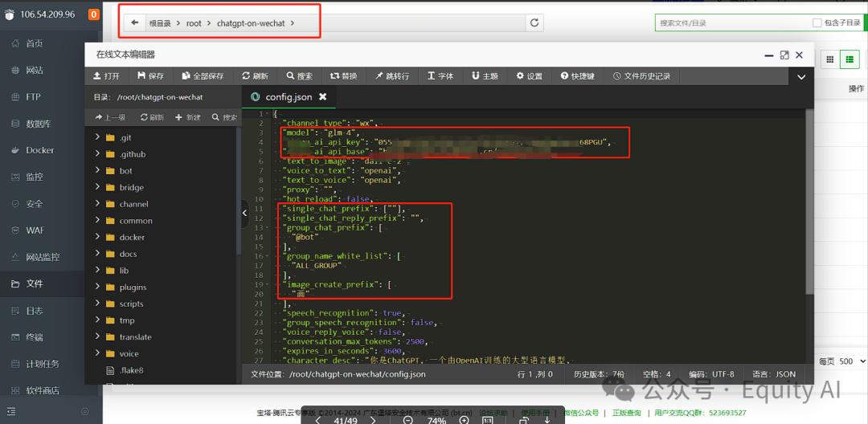Click the back arrow in path bar
Image resolution: width=868 pixels, height=424 pixels.
(x=134, y=22)
